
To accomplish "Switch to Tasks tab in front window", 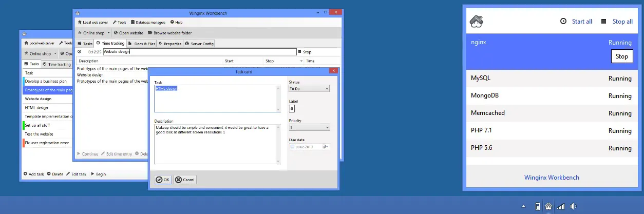I will coord(85,44).
